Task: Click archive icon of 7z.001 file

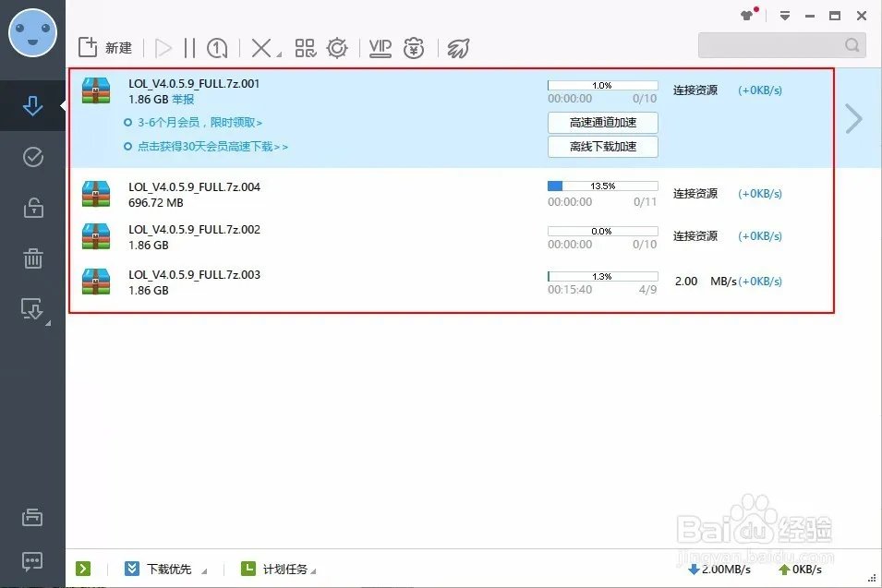Action: (x=96, y=90)
